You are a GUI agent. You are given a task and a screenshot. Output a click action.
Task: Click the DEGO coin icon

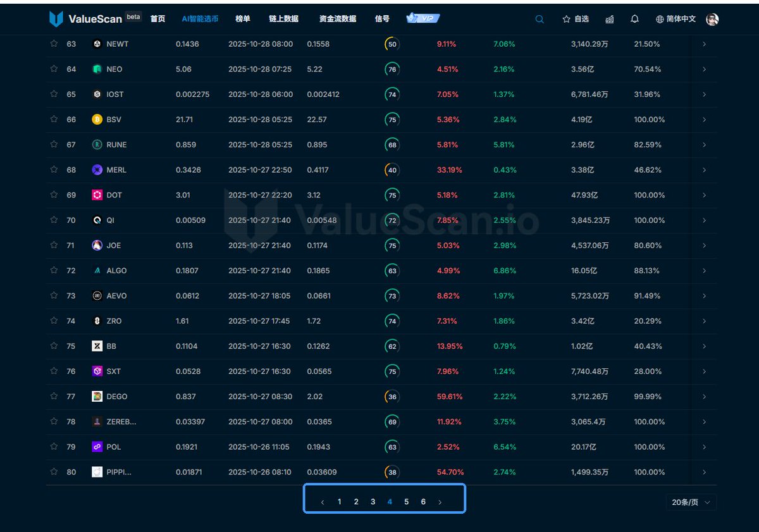[x=97, y=397]
